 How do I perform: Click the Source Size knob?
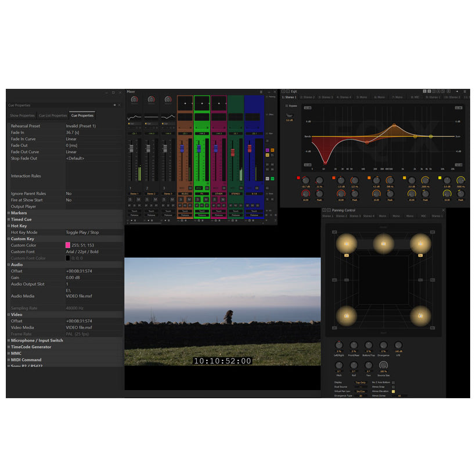tap(383, 365)
